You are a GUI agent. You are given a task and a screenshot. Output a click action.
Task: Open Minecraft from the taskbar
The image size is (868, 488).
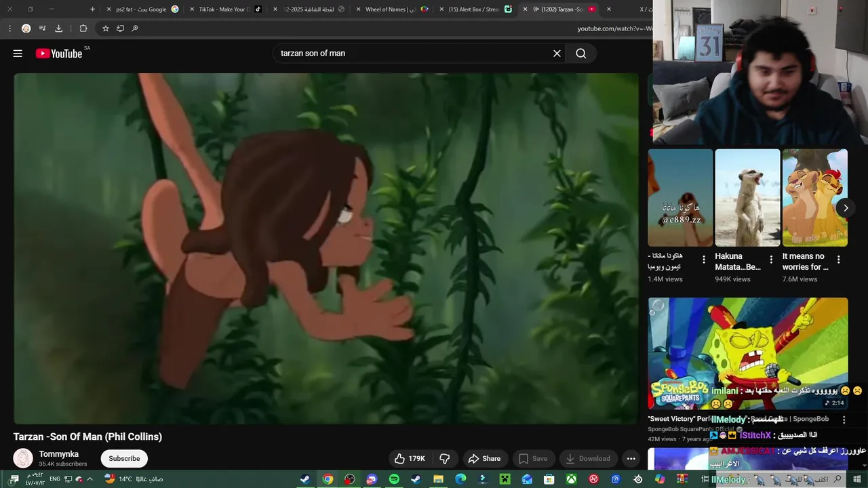coord(505,479)
